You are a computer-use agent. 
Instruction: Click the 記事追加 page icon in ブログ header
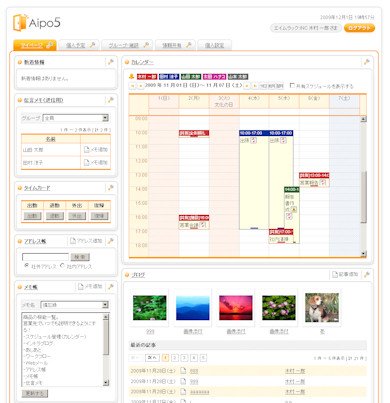[335, 275]
